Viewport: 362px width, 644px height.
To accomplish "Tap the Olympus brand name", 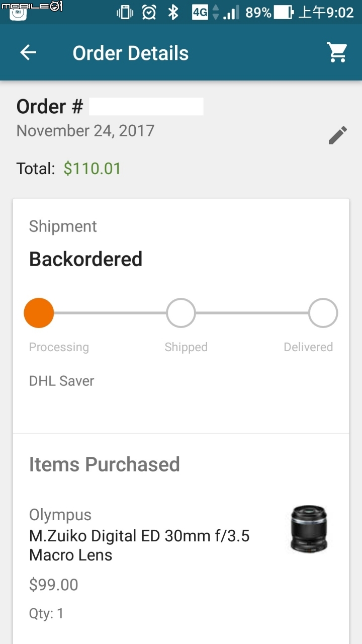I will click(x=60, y=515).
